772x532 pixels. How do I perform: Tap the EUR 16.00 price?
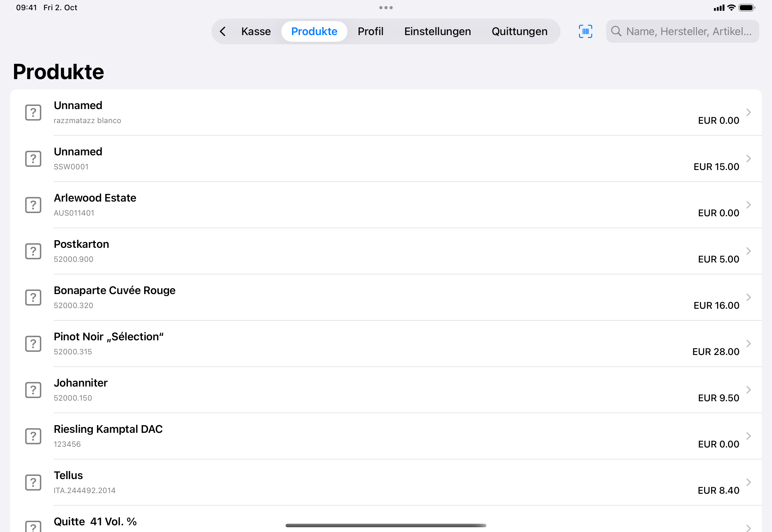point(716,305)
